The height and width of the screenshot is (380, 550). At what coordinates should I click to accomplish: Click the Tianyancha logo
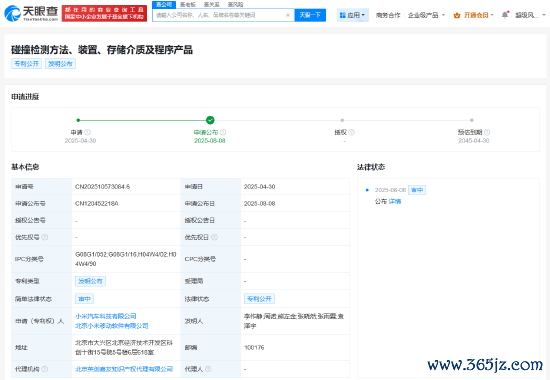pyautogui.click(x=31, y=13)
